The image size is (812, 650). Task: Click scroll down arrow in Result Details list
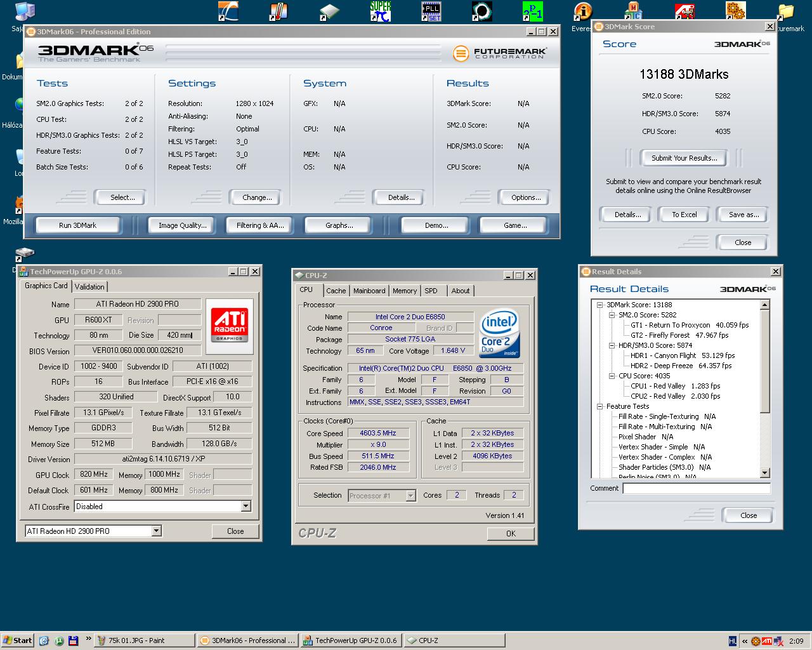tap(765, 473)
